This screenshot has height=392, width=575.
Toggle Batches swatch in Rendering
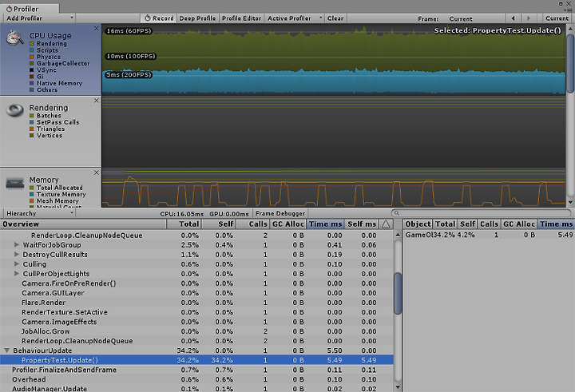pyautogui.click(x=31, y=116)
